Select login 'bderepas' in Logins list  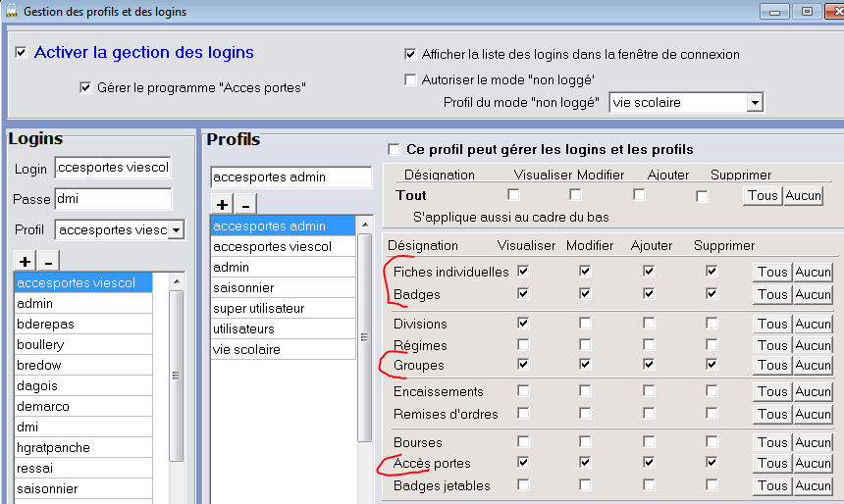point(45,324)
